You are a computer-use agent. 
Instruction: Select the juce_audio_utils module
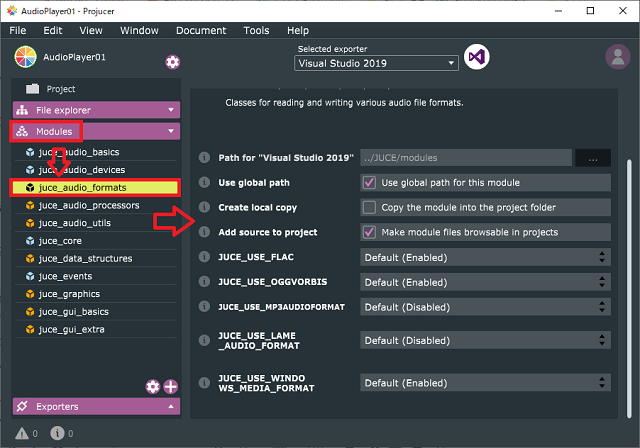pyautogui.click(x=96, y=223)
